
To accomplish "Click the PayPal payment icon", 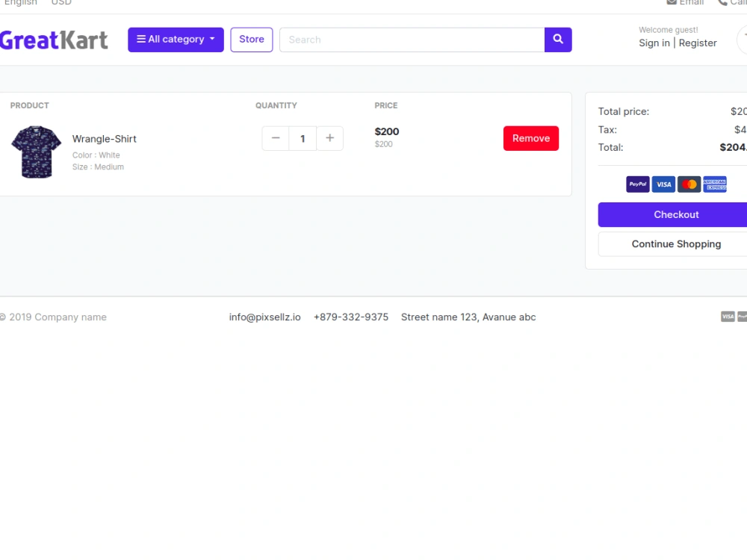I will tap(638, 184).
